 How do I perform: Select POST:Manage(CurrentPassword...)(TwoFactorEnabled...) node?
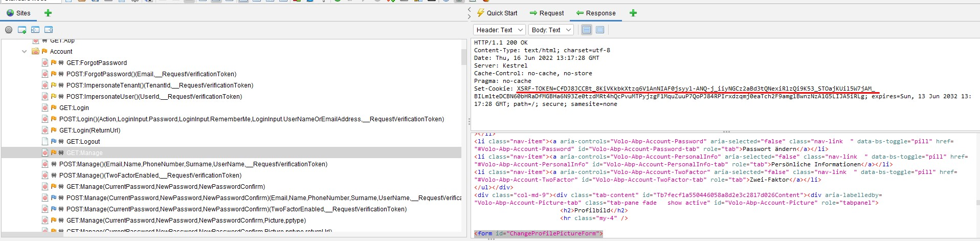(x=236, y=209)
